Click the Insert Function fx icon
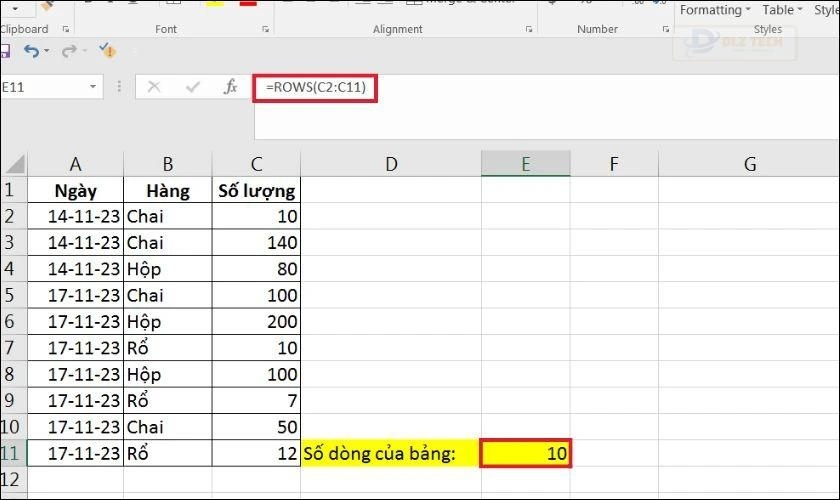 pyautogui.click(x=230, y=87)
